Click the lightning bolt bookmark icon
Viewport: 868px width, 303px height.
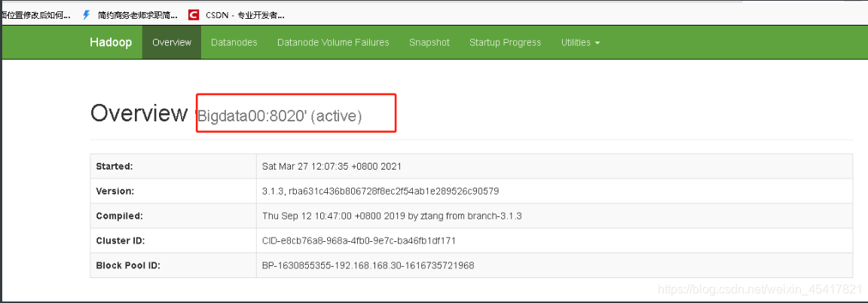pos(86,15)
